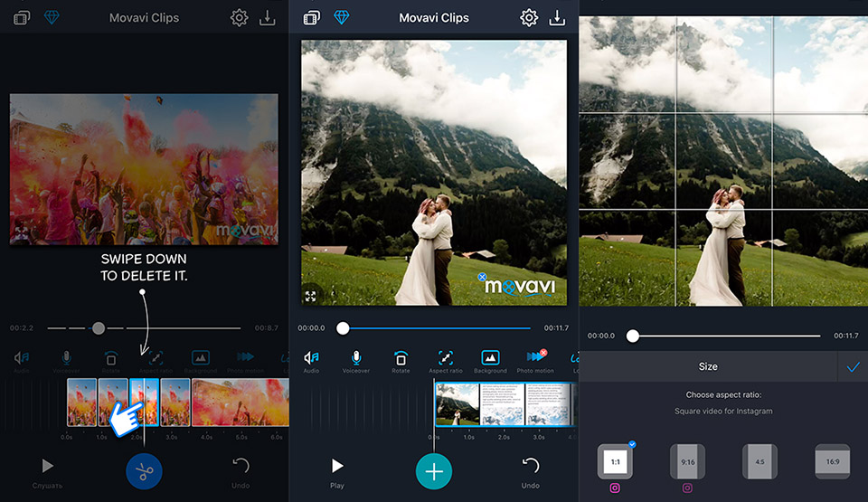The height and width of the screenshot is (502, 868).
Task: Open Photo motion tool in middle editor
Action: pos(535,360)
